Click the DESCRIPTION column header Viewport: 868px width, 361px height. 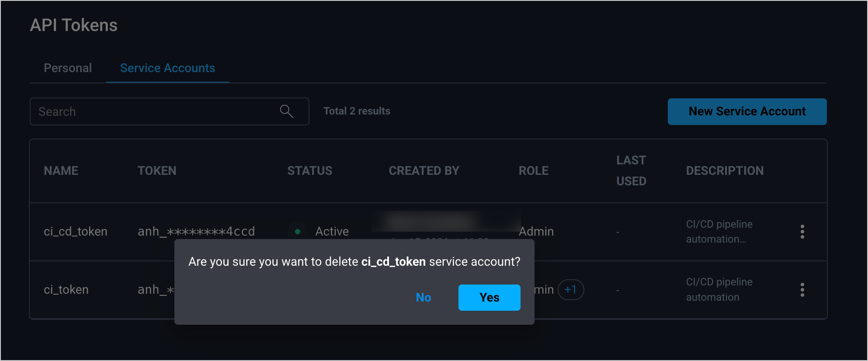[x=725, y=171]
